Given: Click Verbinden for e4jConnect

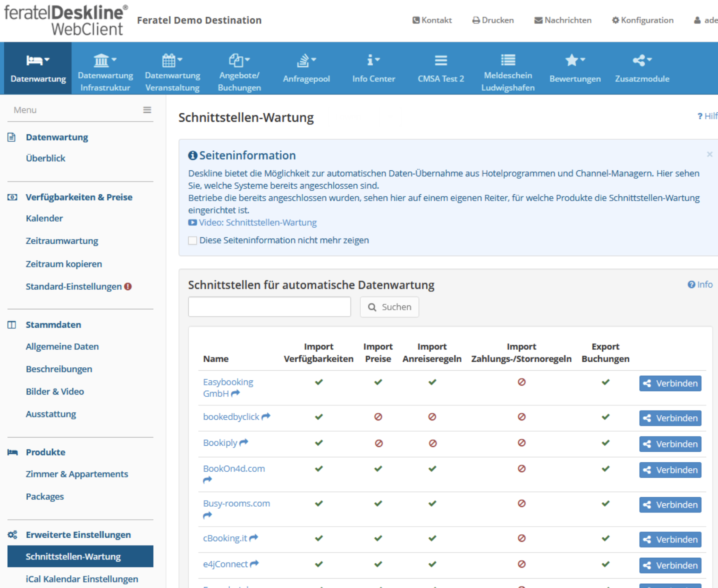Looking at the screenshot, I should 670,565.
